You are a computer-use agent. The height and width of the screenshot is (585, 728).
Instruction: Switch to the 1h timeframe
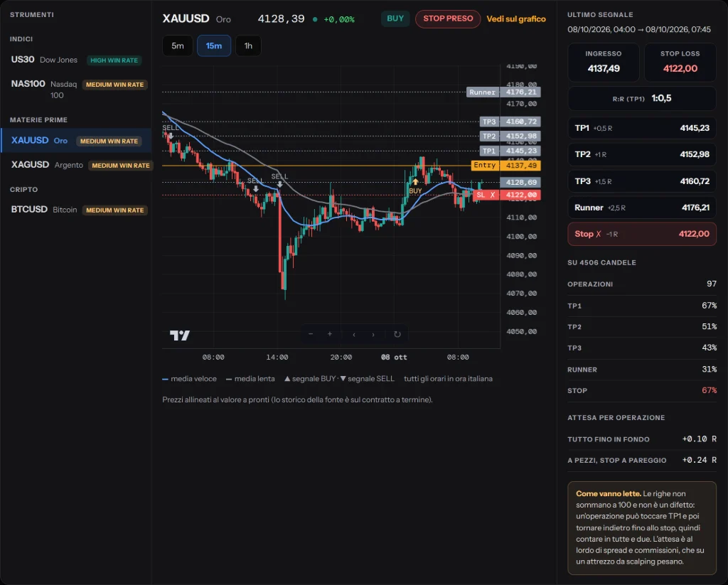click(248, 46)
